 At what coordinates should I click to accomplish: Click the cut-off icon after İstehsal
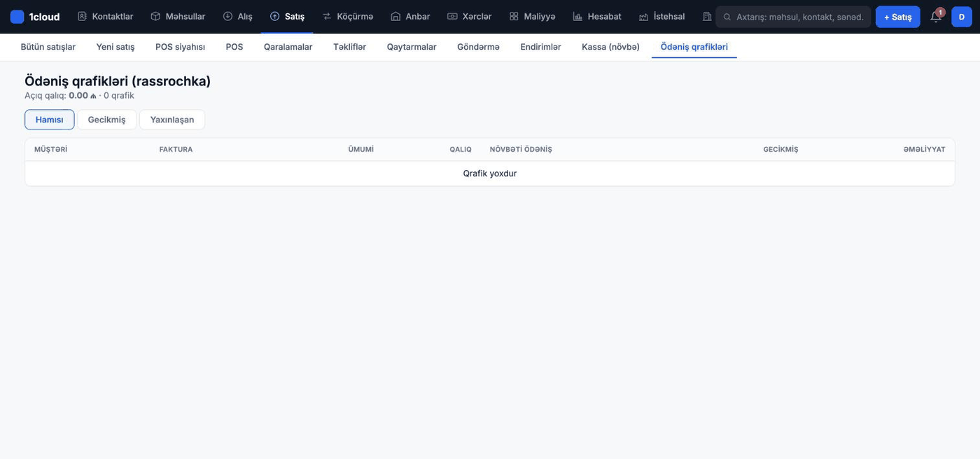pos(707,17)
